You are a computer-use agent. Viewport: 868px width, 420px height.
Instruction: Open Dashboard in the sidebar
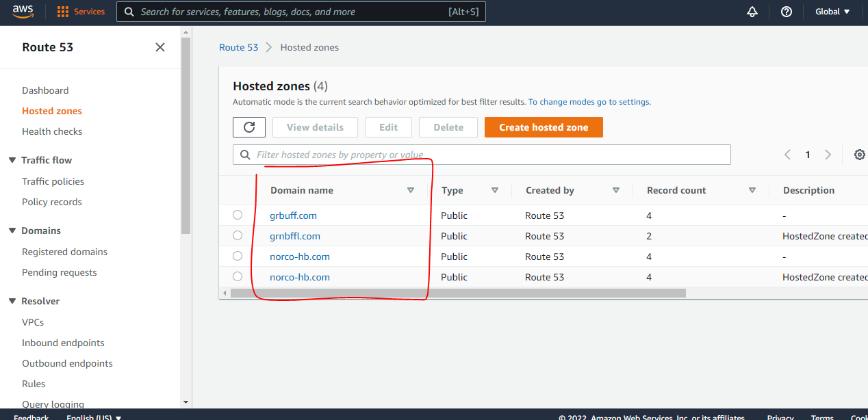tap(45, 90)
